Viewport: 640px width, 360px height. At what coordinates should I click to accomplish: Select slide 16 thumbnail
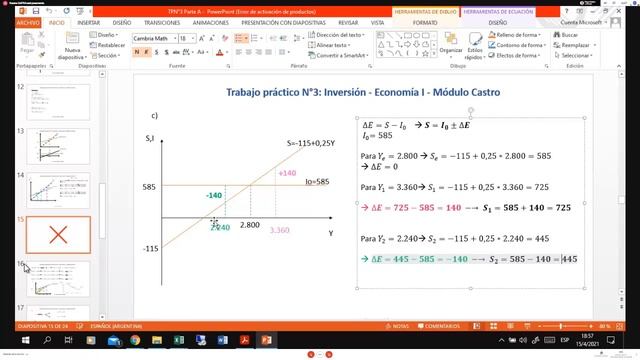click(58, 279)
